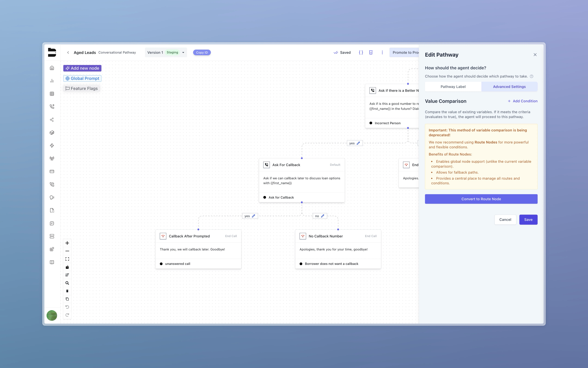The width and height of the screenshot is (588, 368).
Task: Open the Global Prompt editor
Action: (82, 78)
